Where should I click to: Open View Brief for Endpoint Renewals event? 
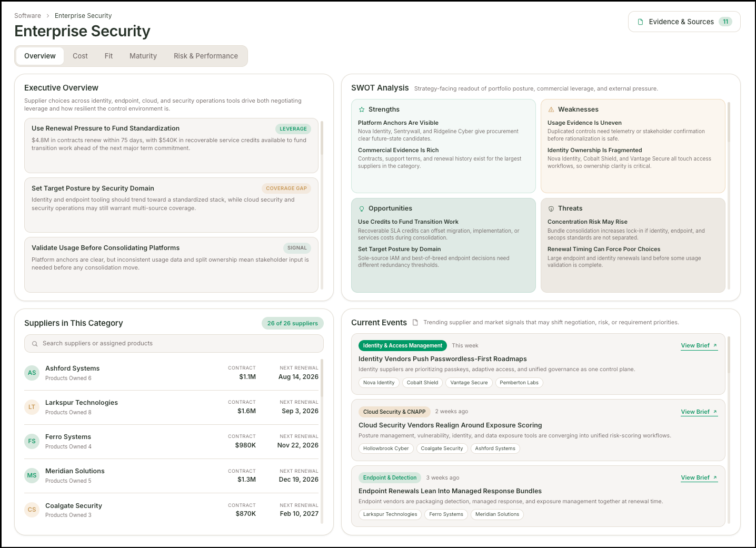[x=699, y=478]
